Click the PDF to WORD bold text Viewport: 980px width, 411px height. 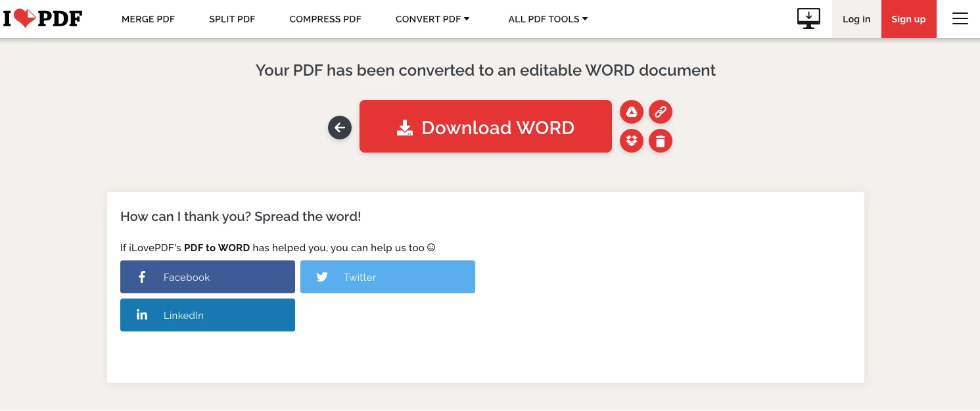[217, 248]
